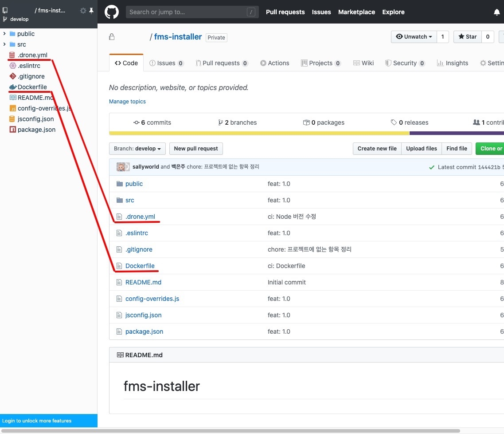Click the package.json npm icon in sidebar
504x434 pixels.
tap(13, 130)
